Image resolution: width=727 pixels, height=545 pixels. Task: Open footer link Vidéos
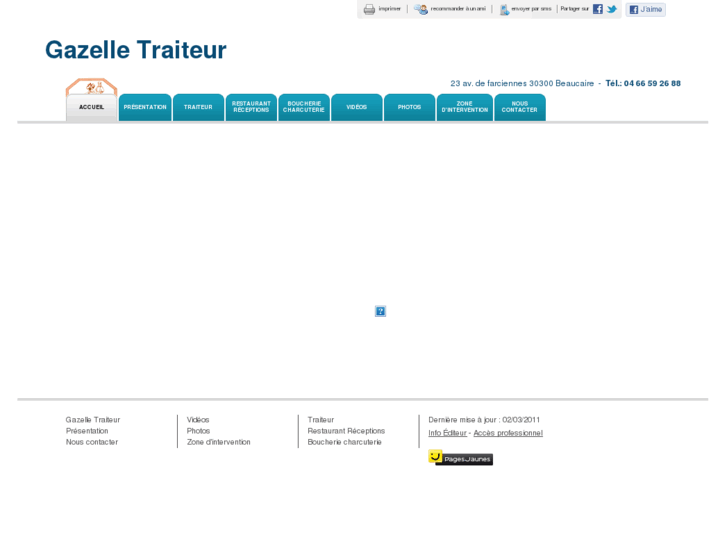pos(198,420)
